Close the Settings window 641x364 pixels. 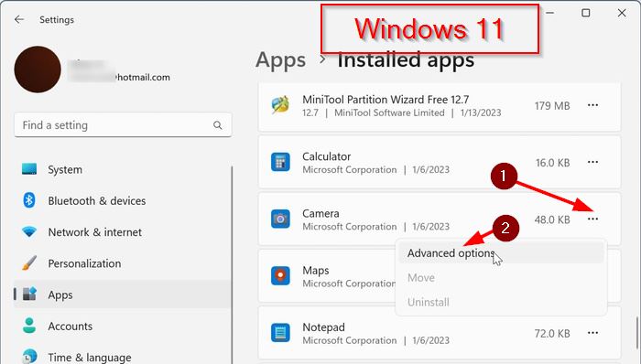coord(622,13)
